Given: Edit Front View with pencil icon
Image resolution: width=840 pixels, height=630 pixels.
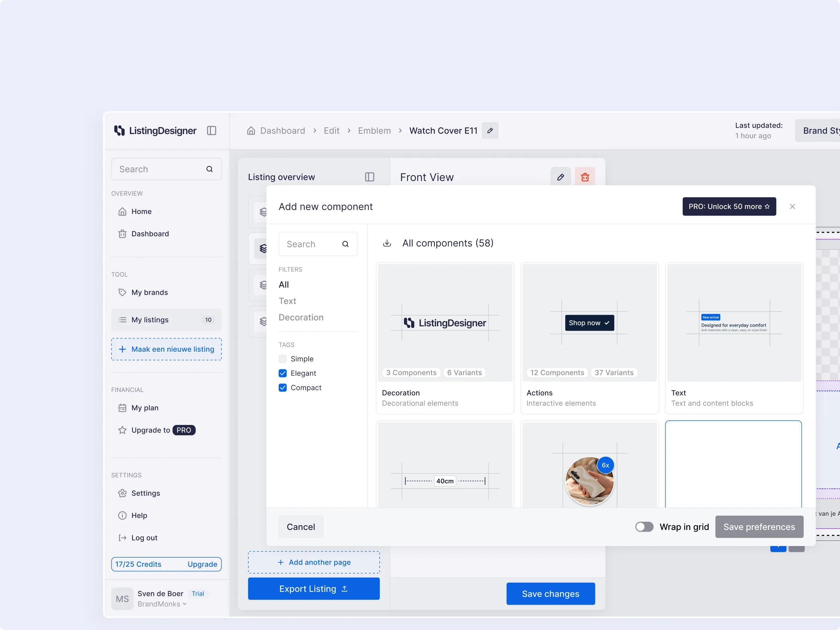Looking at the screenshot, I should pyautogui.click(x=561, y=177).
